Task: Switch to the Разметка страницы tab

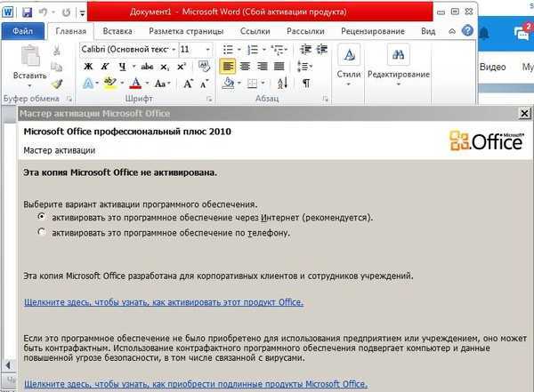Action: point(186,31)
